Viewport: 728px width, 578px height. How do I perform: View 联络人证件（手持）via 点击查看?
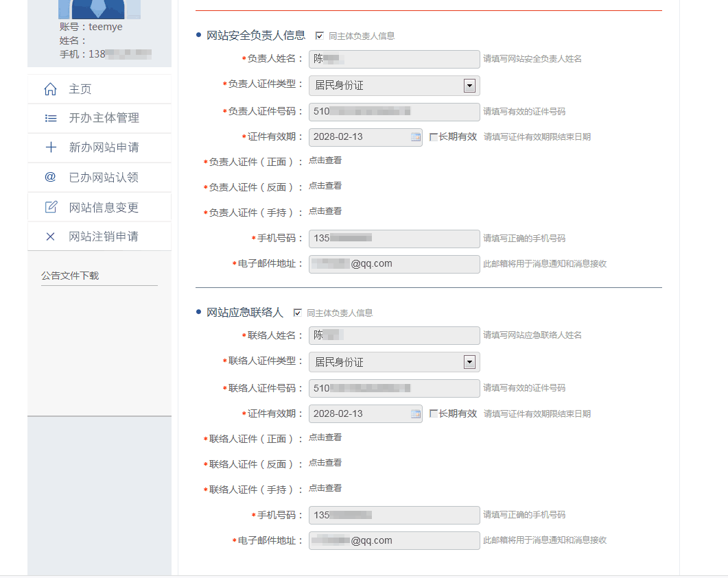pyautogui.click(x=325, y=488)
